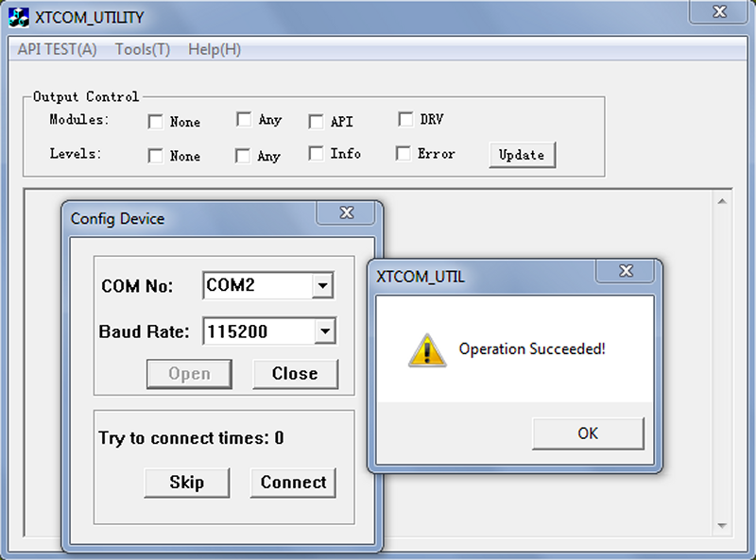Image resolution: width=756 pixels, height=560 pixels.
Task: Click the Connect button
Action: (x=293, y=483)
